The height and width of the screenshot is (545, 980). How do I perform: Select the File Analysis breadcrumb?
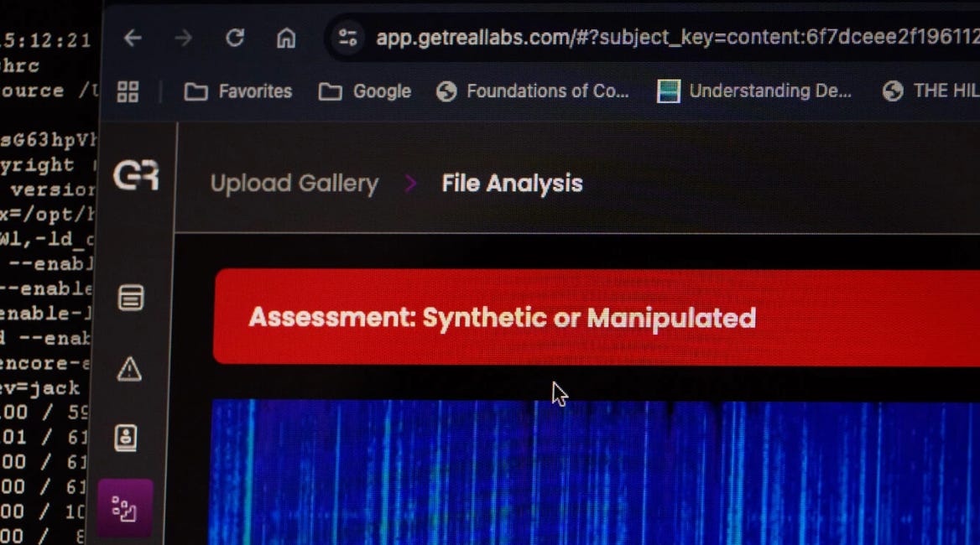pos(512,184)
